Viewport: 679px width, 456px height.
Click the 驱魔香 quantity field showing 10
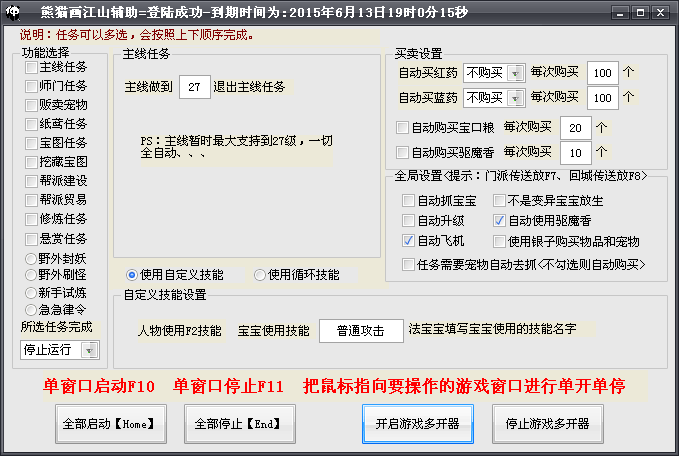[576, 153]
